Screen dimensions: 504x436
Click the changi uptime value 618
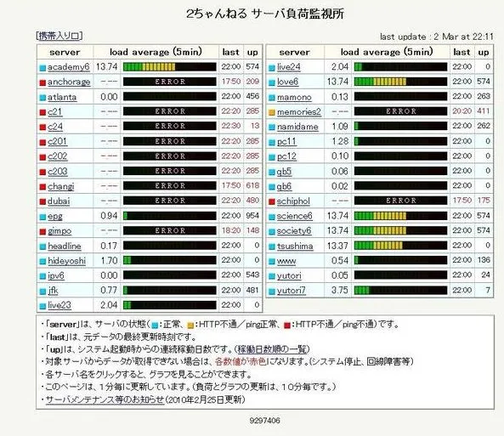pos(252,186)
